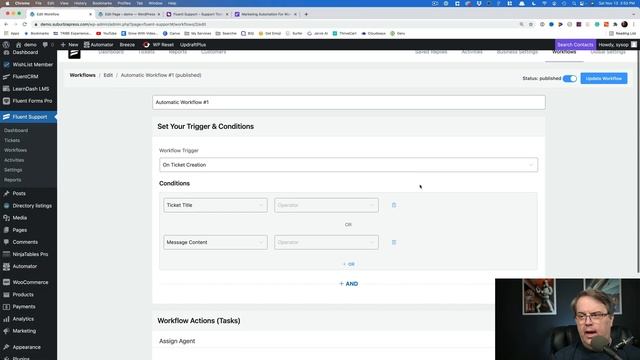
Task: Click the browser address bar
Action: 278,24
